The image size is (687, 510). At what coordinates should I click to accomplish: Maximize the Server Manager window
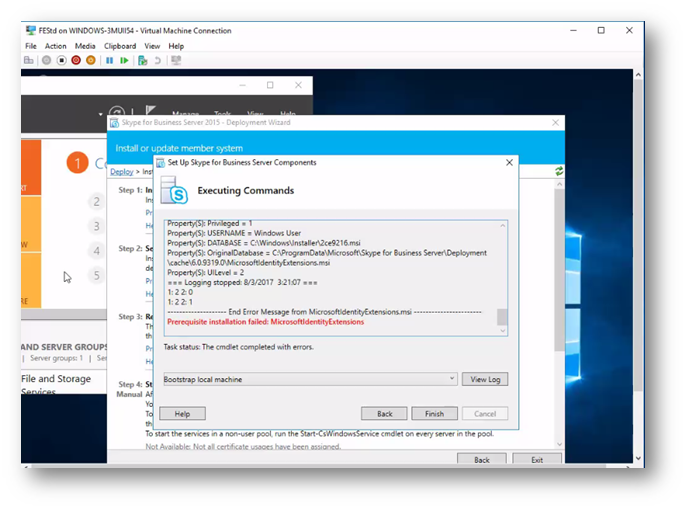[x=270, y=85]
